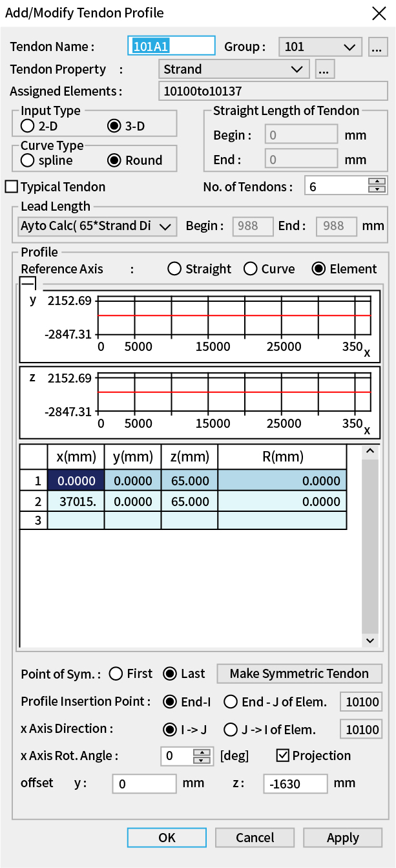Screen dimensions: 396x868
Task: Click the ellipsis button next to Group
Action: click(378, 47)
